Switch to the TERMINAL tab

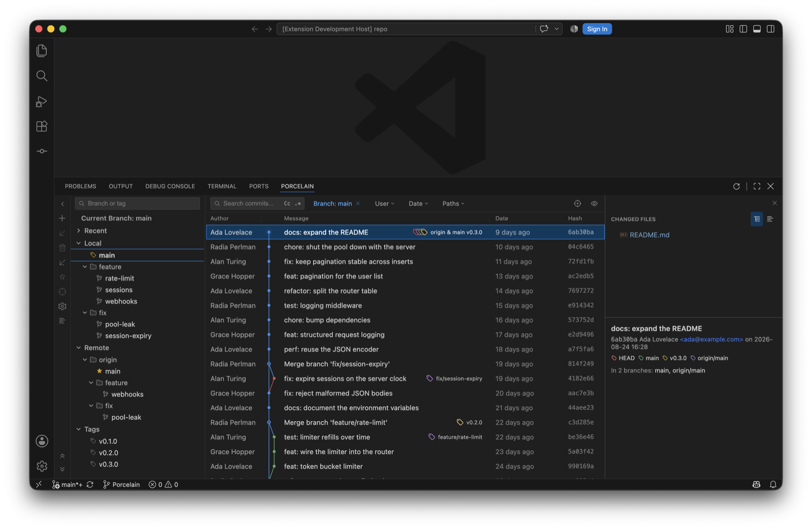222,186
